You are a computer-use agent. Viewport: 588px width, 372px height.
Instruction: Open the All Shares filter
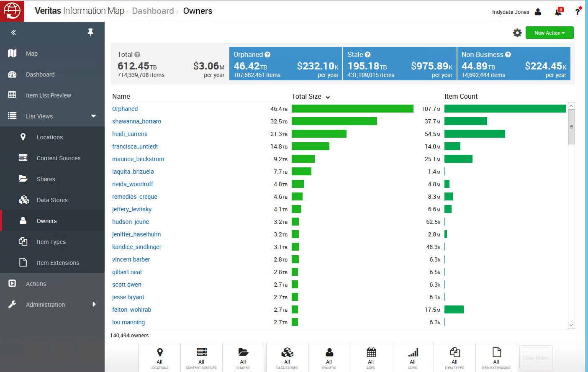pos(243,358)
